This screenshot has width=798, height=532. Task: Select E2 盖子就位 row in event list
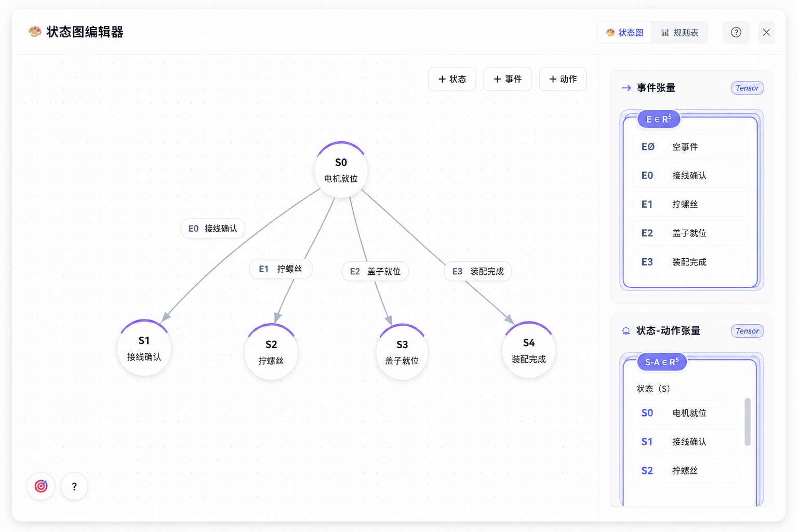coord(690,233)
